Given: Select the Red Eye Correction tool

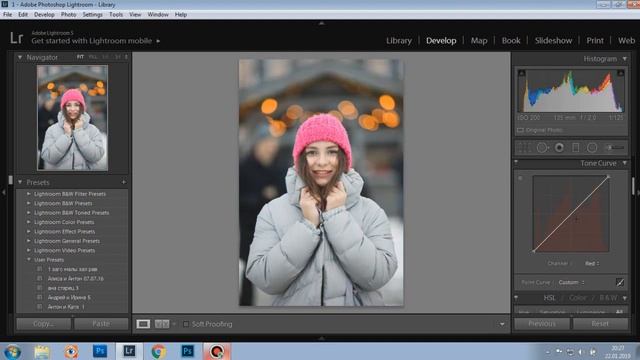Looking at the screenshot, I should pyautogui.click(x=559, y=147).
